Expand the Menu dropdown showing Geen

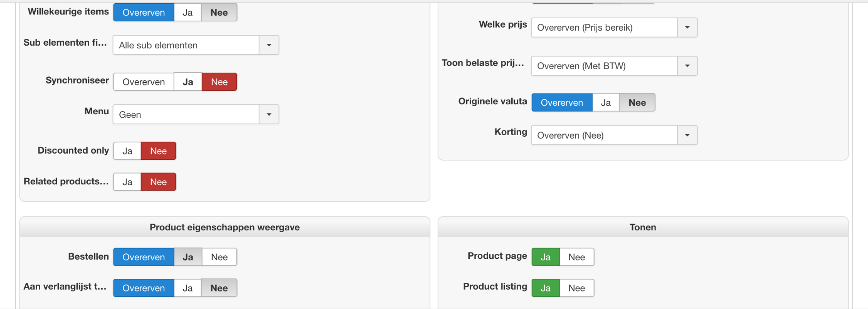tap(269, 115)
